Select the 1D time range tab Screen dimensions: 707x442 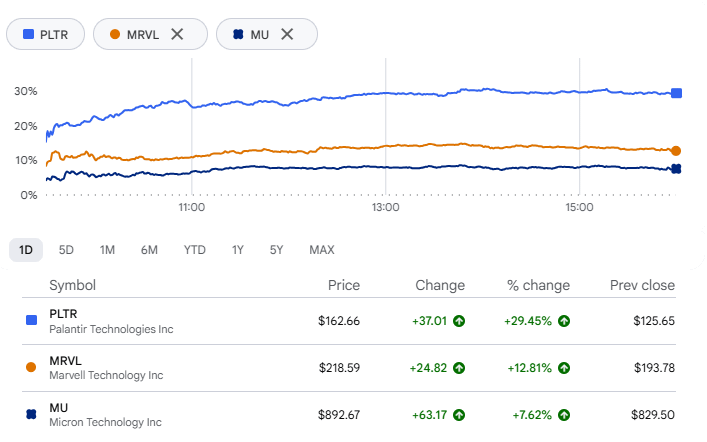click(26, 250)
